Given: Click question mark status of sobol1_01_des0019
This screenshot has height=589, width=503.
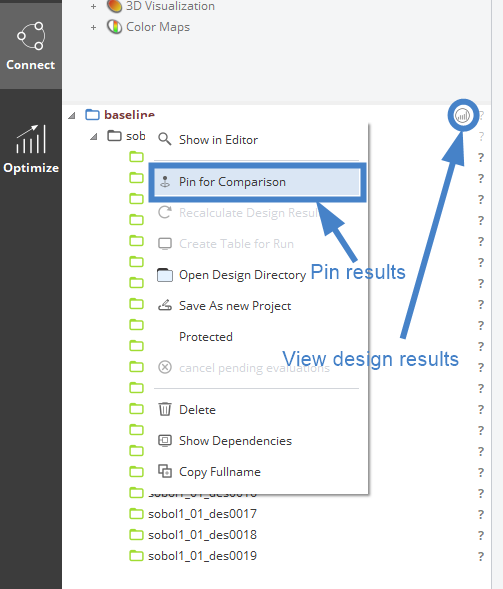Looking at the screenshot, I should tap(480, 556).
